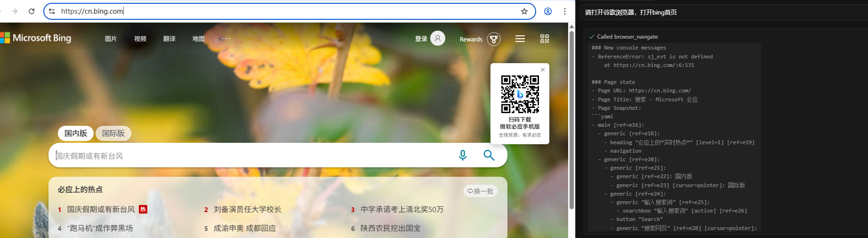Click the browser forward arrow
The width and height of the screenshot is (868, 238).
(15, 11)
